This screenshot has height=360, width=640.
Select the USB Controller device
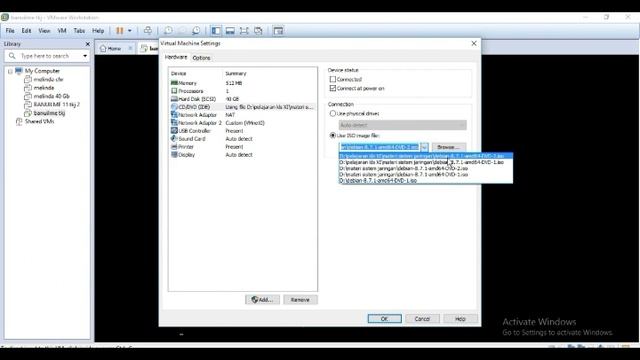click(242, 131)
